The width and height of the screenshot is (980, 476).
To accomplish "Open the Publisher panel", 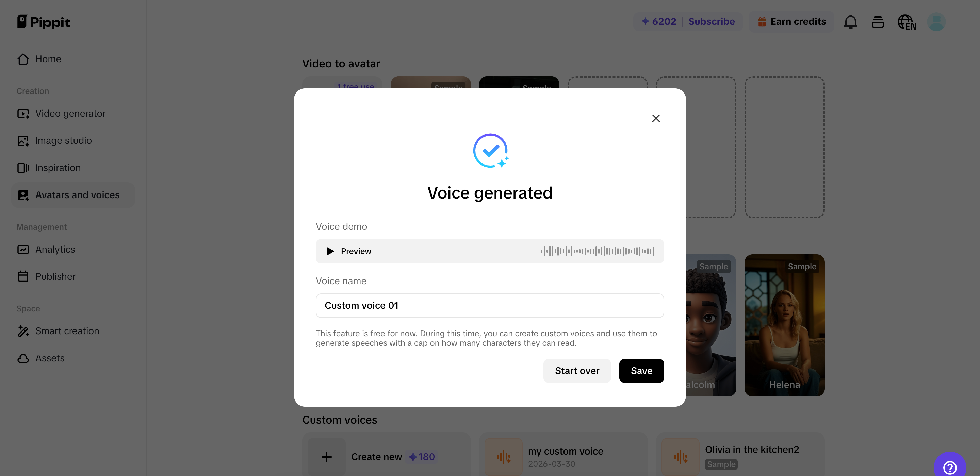I will click(x=55, y=276).
